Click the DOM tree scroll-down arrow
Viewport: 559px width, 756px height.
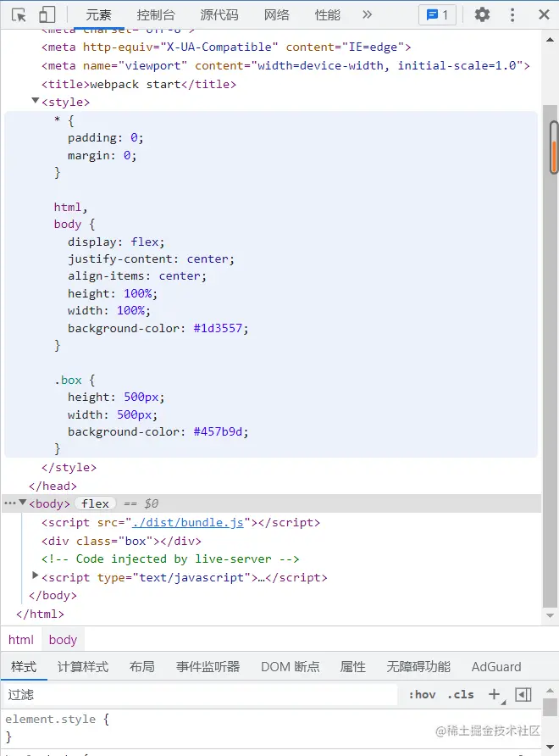(x=550, y=615)
